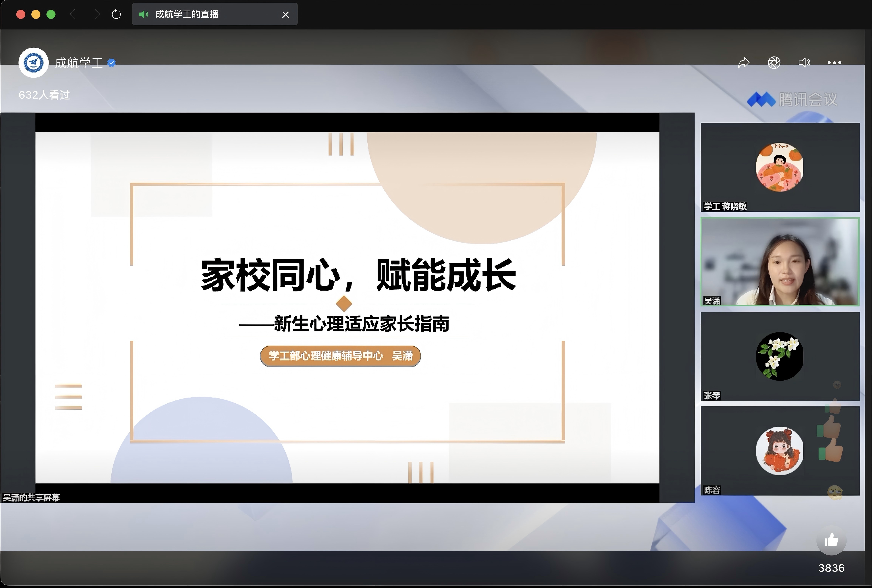Click the macOS green fullscreen button

(51, 15)
